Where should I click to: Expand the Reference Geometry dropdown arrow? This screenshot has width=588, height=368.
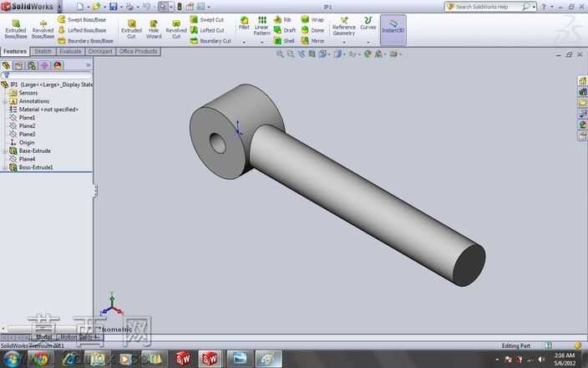[344, 43]
